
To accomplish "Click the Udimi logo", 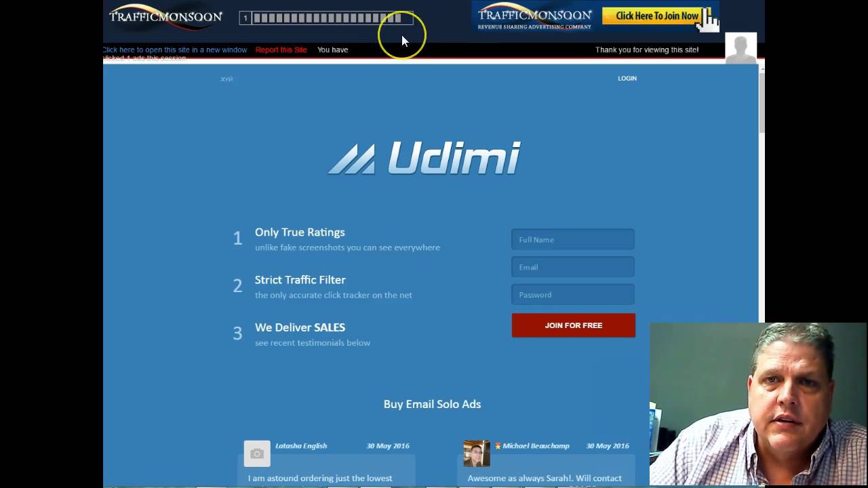I will (424, 158).
